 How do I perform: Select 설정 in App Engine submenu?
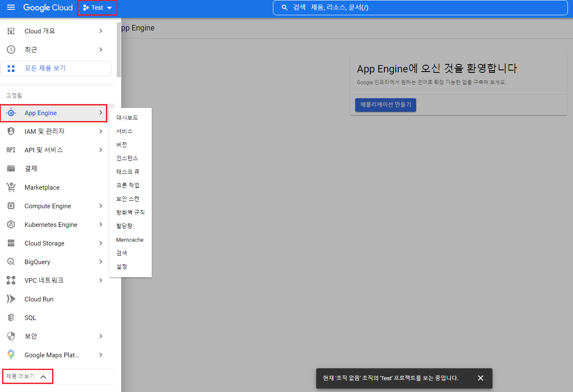tap(122, 267)
